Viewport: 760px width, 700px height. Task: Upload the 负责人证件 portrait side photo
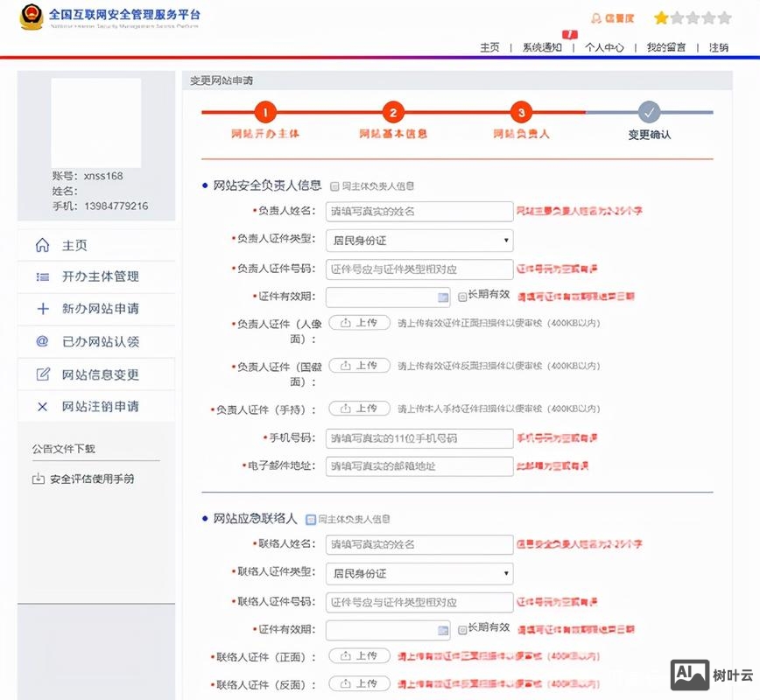tap(360, 324)
